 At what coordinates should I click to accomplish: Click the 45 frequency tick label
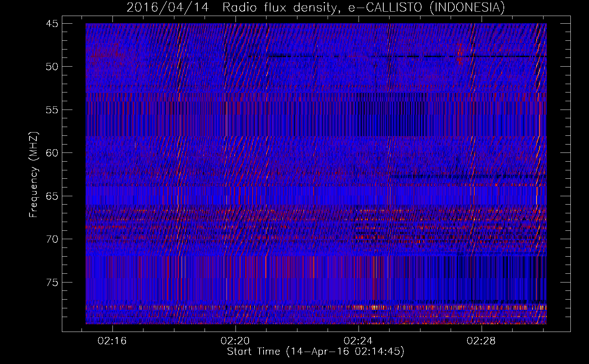coord(52,24)
